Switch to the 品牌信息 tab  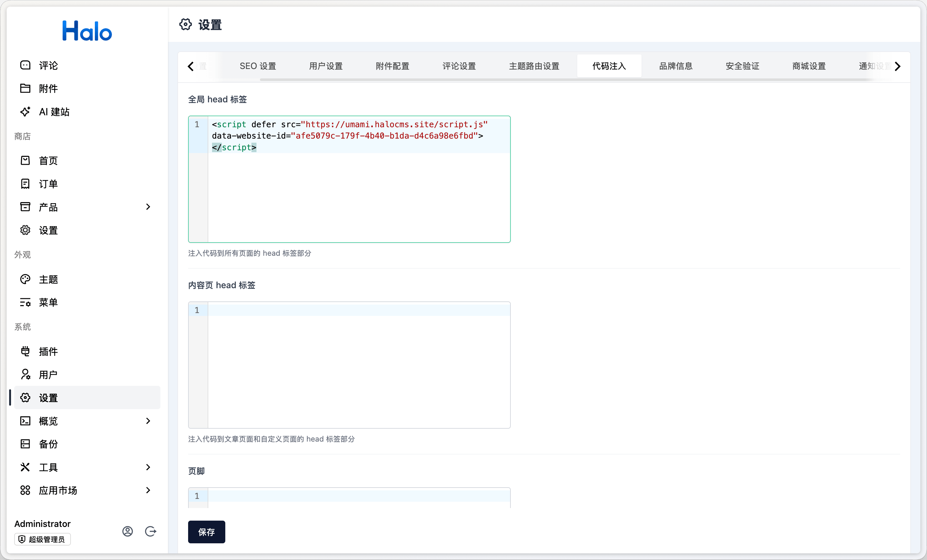pos(676,66)
